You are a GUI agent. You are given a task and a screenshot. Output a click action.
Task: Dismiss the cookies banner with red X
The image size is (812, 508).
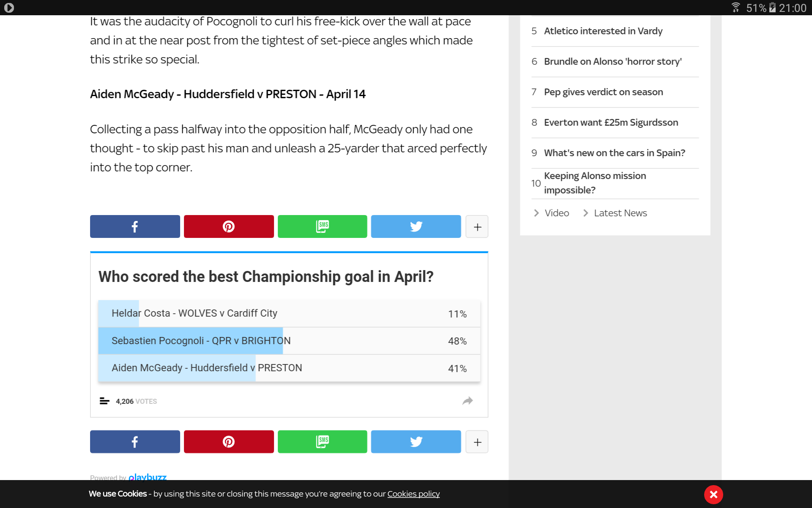713,494
